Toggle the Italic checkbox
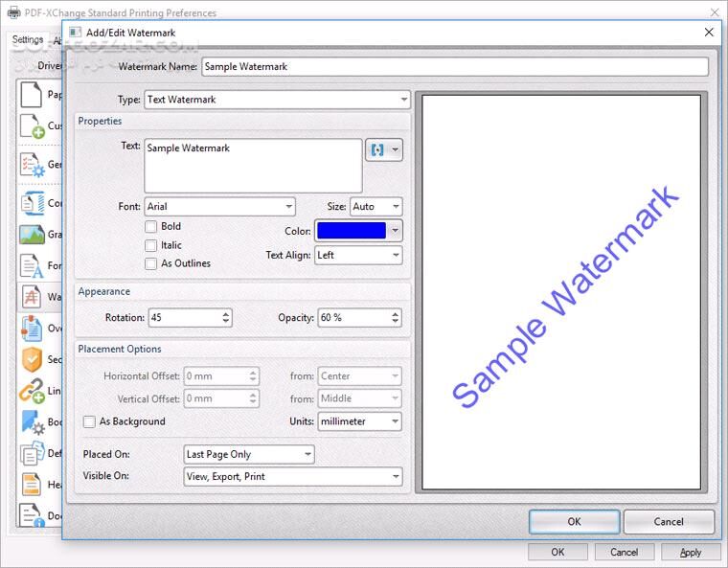 point(151,245)
